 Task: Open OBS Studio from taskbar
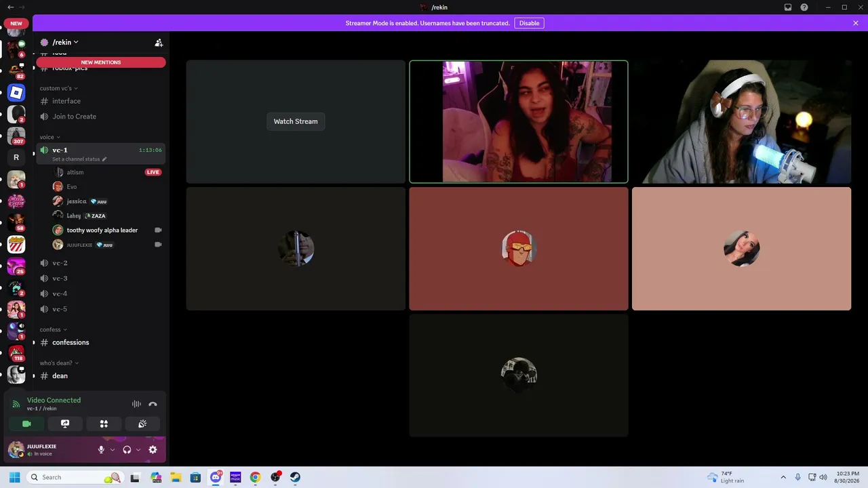[275, 477]
